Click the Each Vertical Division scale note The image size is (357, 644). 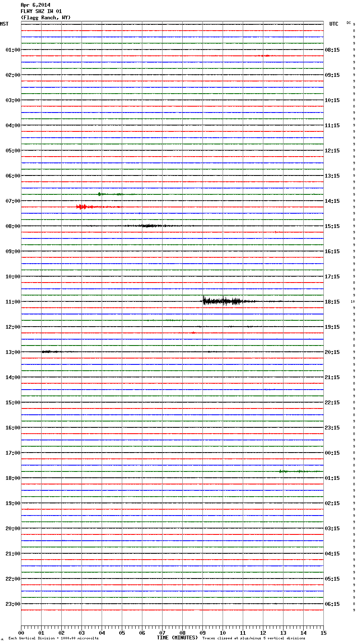point(53,639)
